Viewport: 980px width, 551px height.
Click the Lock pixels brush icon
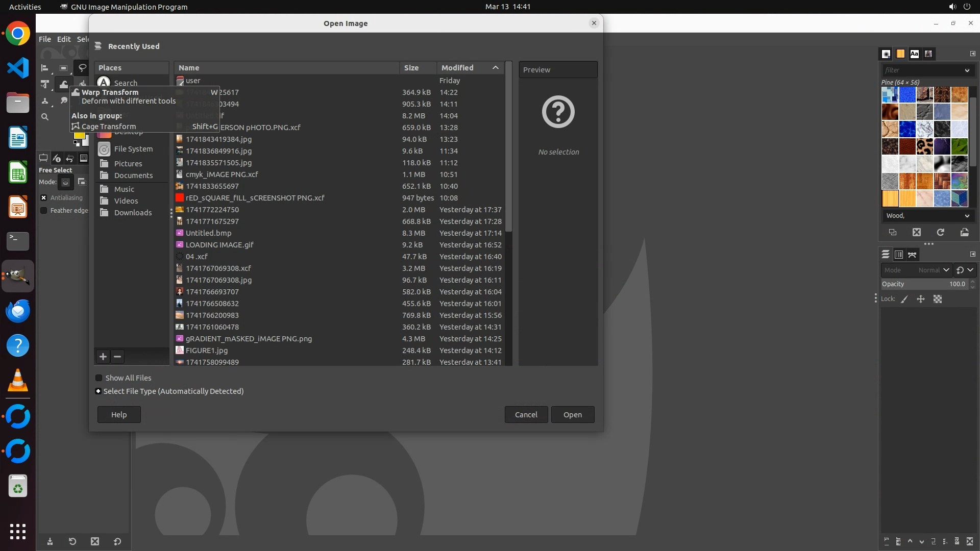[x=904, y=299]
